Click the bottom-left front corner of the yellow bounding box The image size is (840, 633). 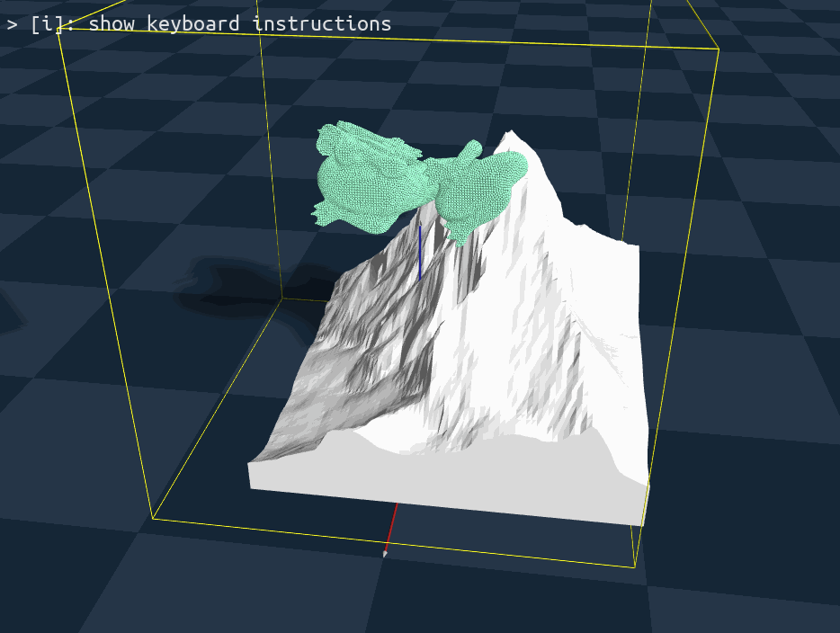(153, 518)
